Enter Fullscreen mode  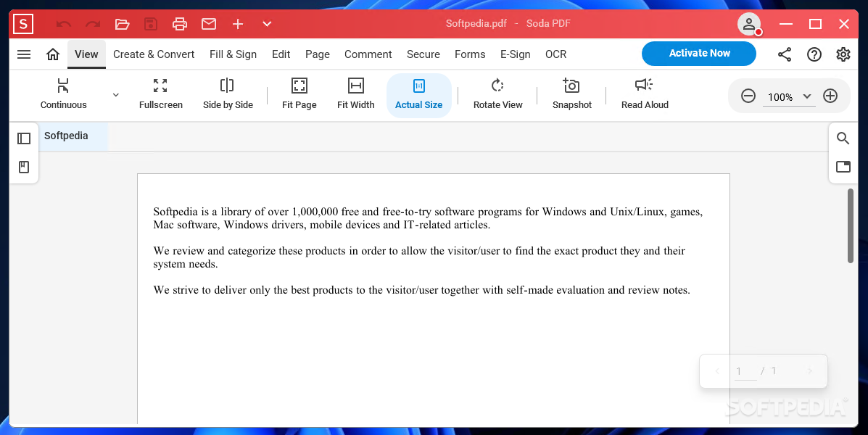point(160,94)
